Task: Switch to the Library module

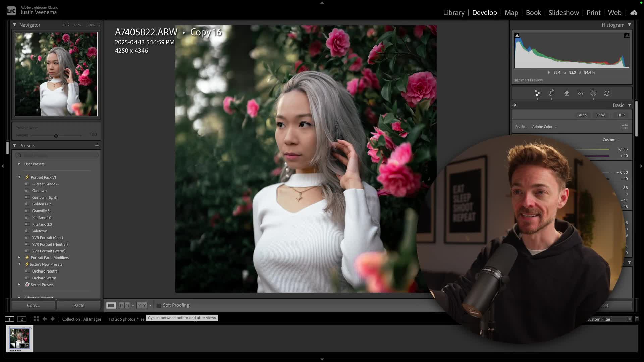Action: 453,13
